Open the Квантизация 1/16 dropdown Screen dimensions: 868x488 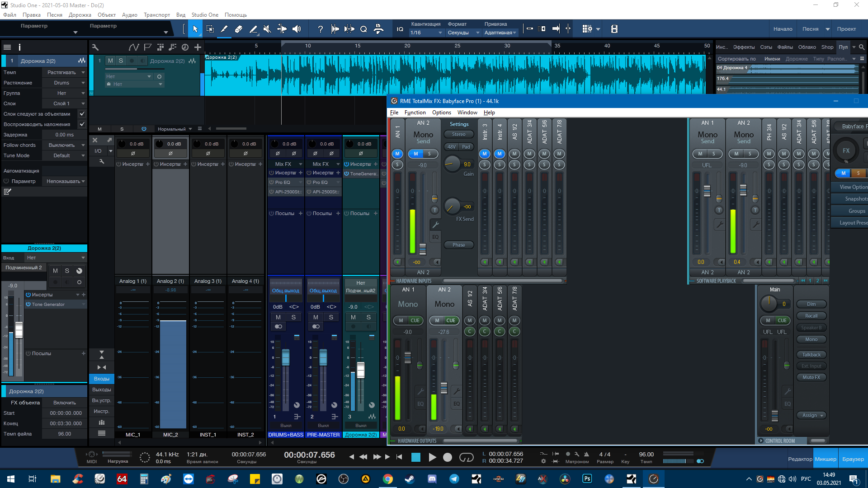[426, 33]
